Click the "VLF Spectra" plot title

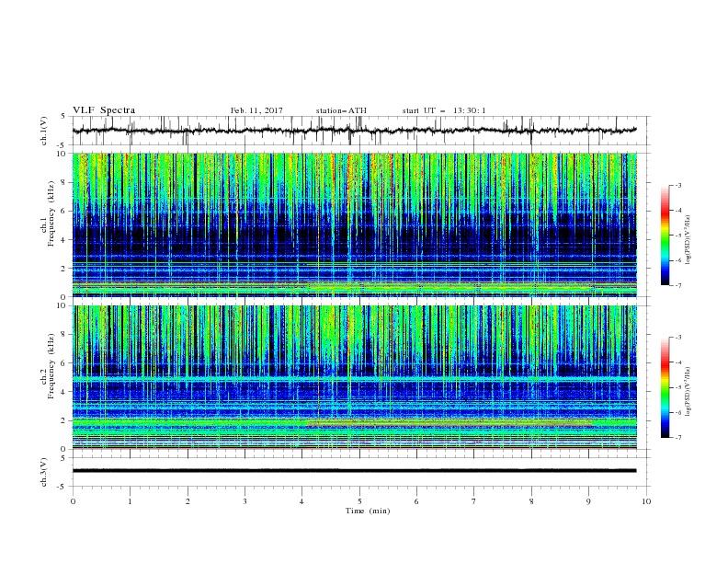(x=104, y=110)
